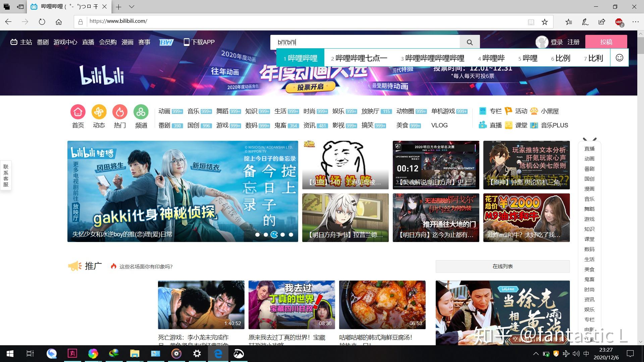
Task: Set tabs aside icon
Action: (20, 7)
